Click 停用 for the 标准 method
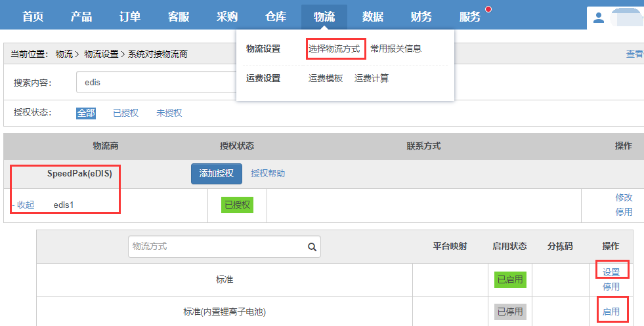The image size is (644, 326). (611, 287)
